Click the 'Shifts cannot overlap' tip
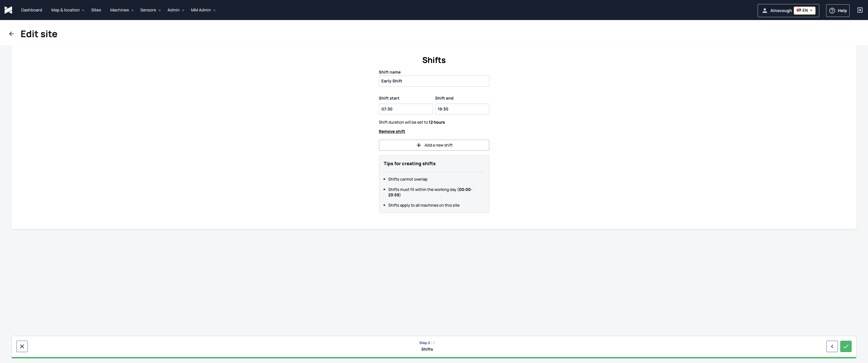 coord(408,179)
